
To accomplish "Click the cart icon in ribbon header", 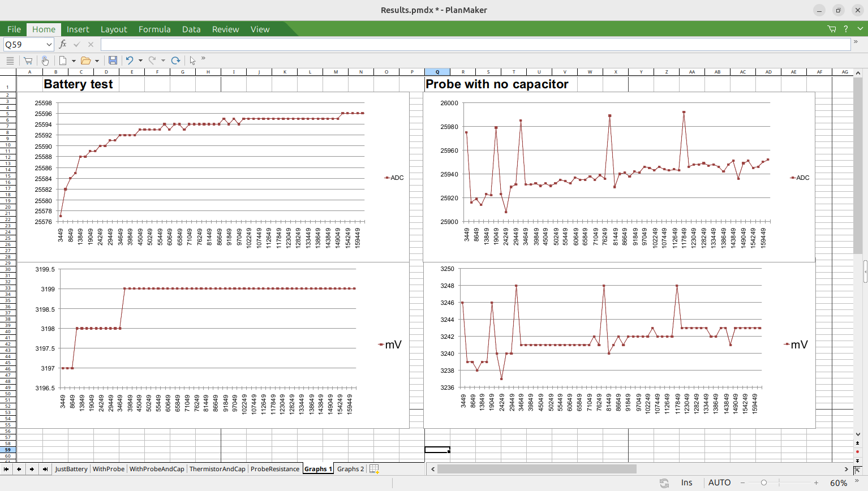I will (831, 29).
